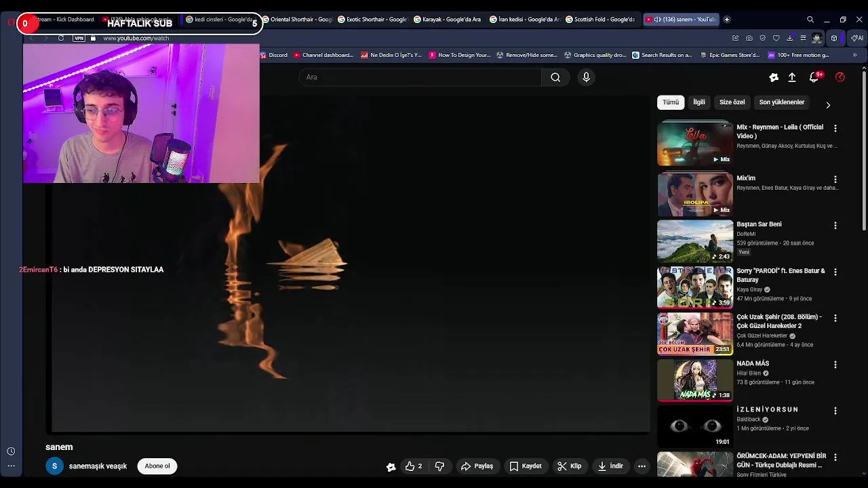
Task: Switch to Karayak browser tab
Action: [x=449, y=20]
